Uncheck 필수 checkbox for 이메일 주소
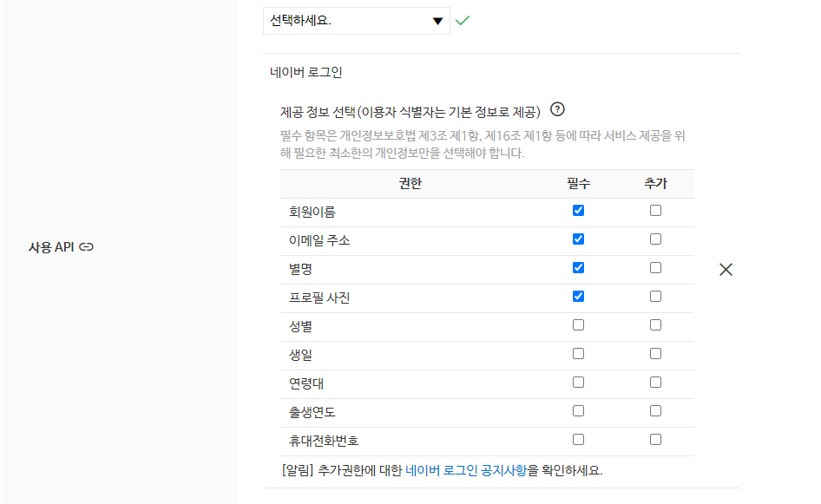The image size is (821, 504). [x=578, y=239]
